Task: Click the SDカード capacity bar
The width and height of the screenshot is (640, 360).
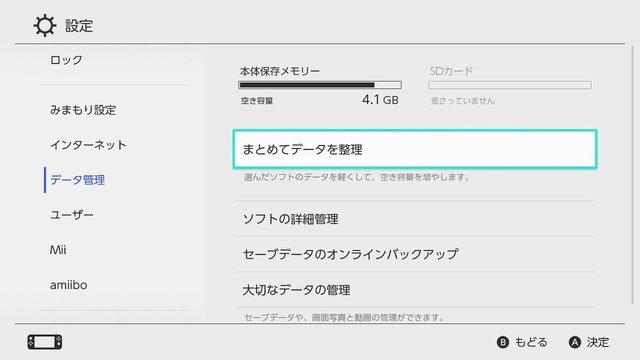Action: click(x=510, y=85)
